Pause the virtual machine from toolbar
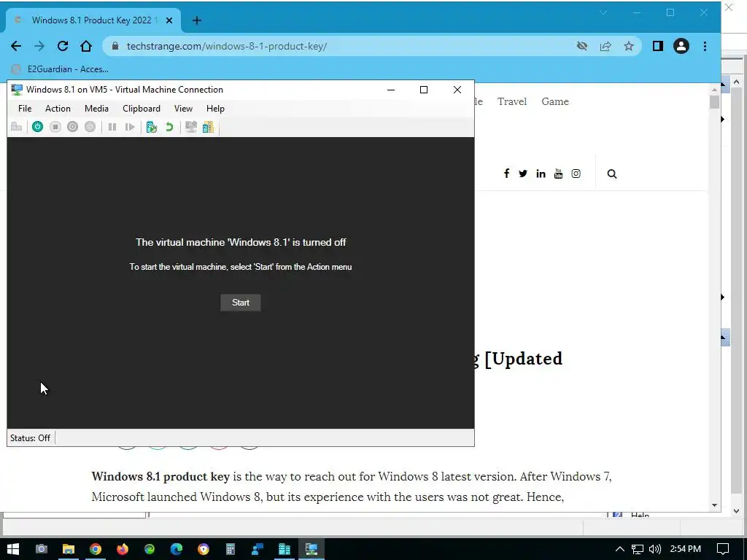The image size is (747, 560). point(112,127)
